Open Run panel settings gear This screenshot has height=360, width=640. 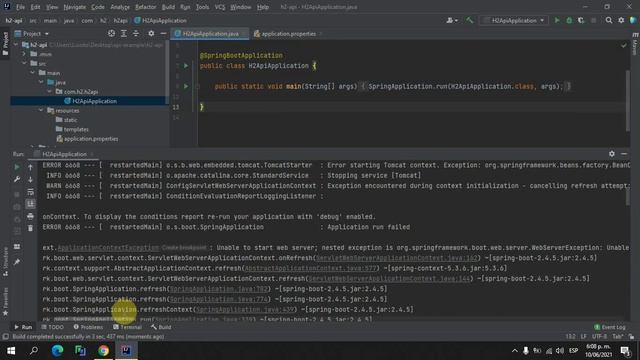(611, 154)
